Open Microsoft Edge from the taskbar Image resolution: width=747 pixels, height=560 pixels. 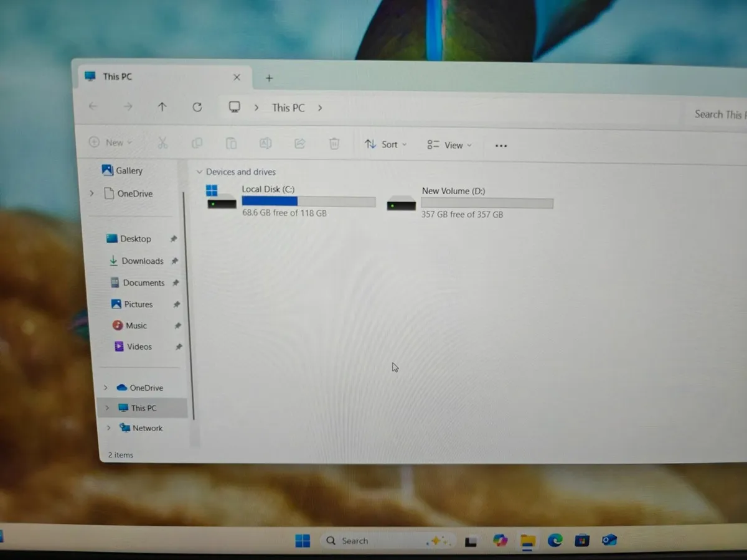coord(555,540)
